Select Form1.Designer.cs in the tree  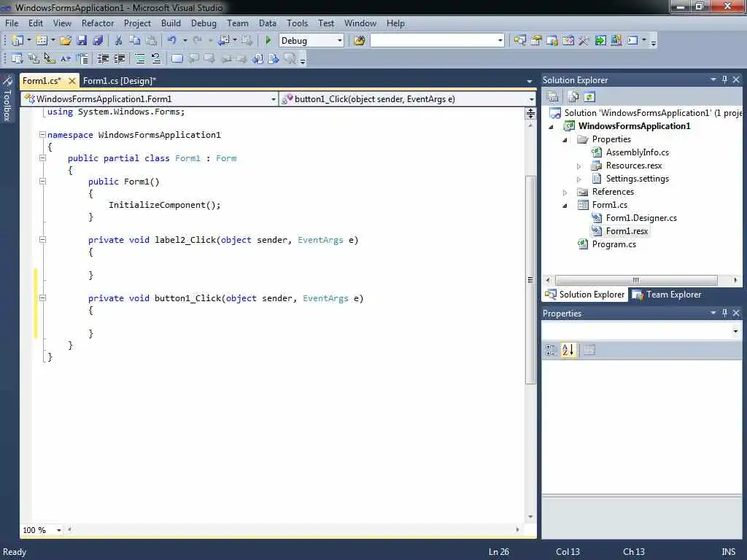[x=641, y=217]
